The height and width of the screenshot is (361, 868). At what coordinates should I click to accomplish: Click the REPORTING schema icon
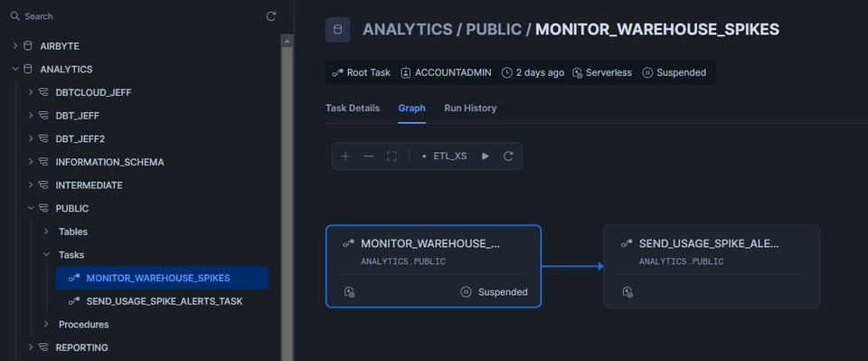pyautogui.click(x=43, y=347)
